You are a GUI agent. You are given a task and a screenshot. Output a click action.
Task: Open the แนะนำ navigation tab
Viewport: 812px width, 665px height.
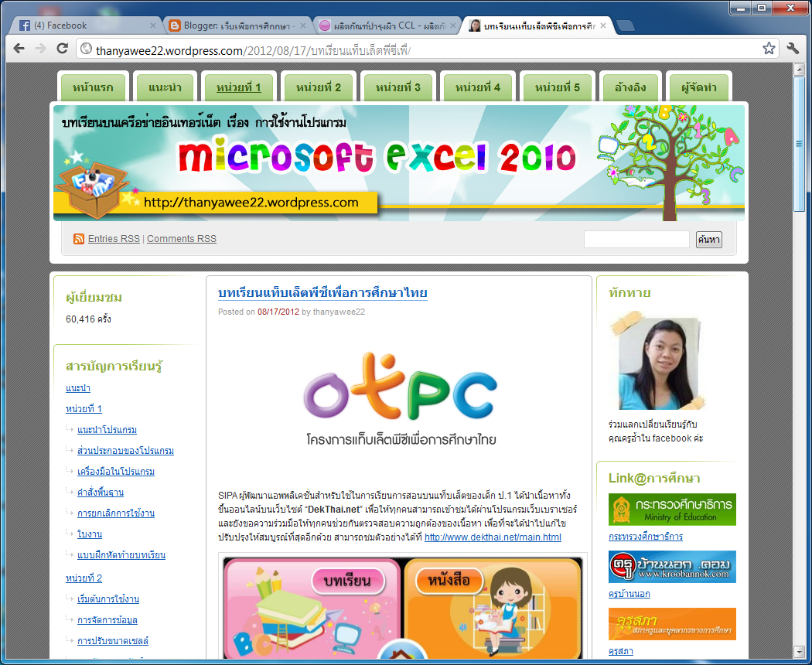point(165,87)
